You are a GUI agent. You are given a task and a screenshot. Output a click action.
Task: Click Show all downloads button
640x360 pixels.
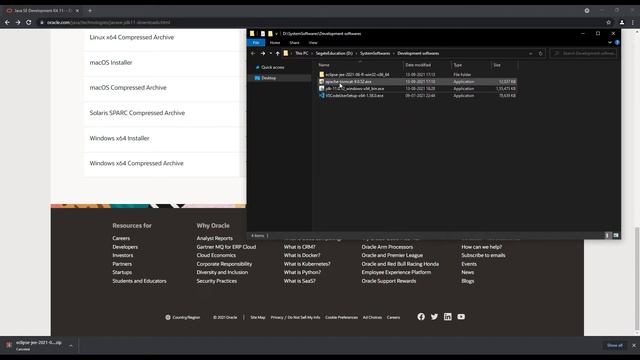coord(615,346)
